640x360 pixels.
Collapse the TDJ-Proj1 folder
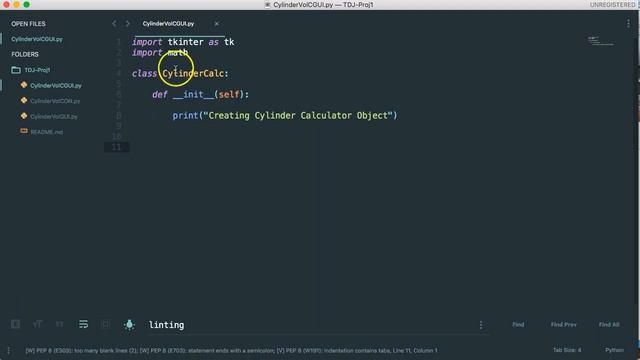(37, 70)
